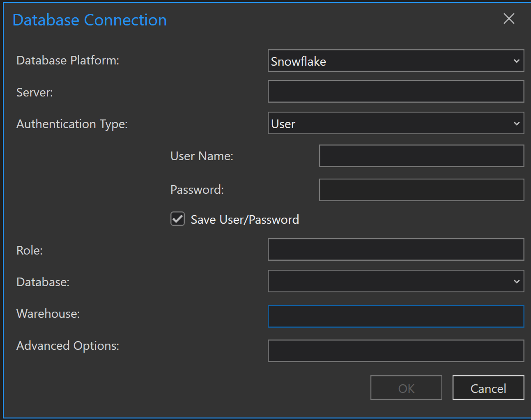Click the User Name text field

pos(421,156)
